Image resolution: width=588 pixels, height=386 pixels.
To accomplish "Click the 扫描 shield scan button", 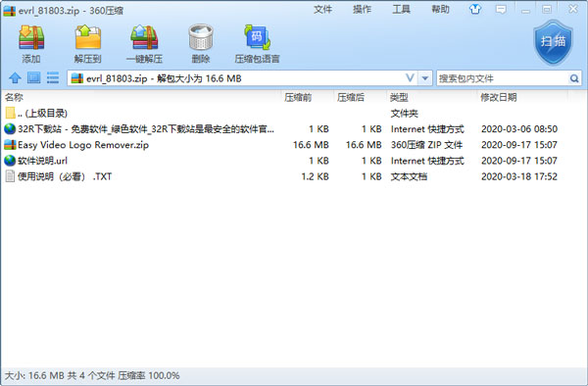I will coord(553,42).
